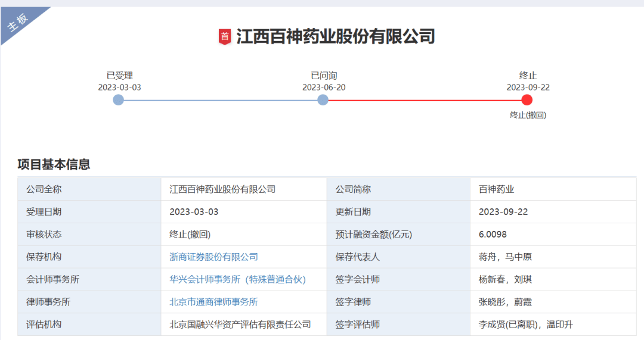Open the 北京市通商律师事务所 law firm link
Viewport: 644px width, 340px height.
213,302
